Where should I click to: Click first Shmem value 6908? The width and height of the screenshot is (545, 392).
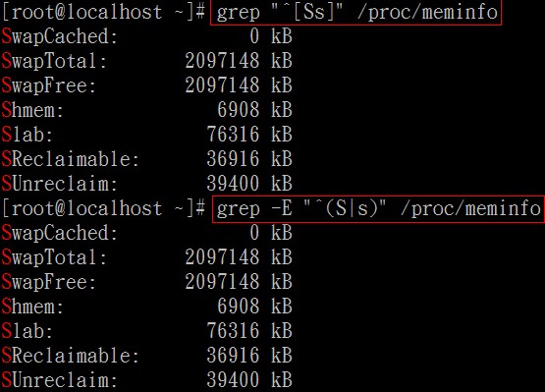[x=239, y=110]
